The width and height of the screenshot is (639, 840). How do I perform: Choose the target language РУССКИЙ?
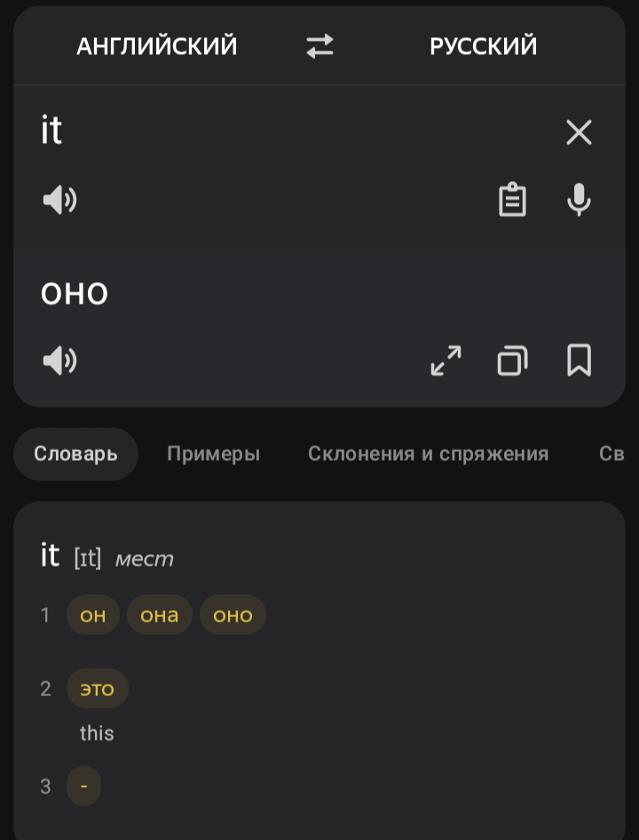pyautogui.click(x=483, y=46)
